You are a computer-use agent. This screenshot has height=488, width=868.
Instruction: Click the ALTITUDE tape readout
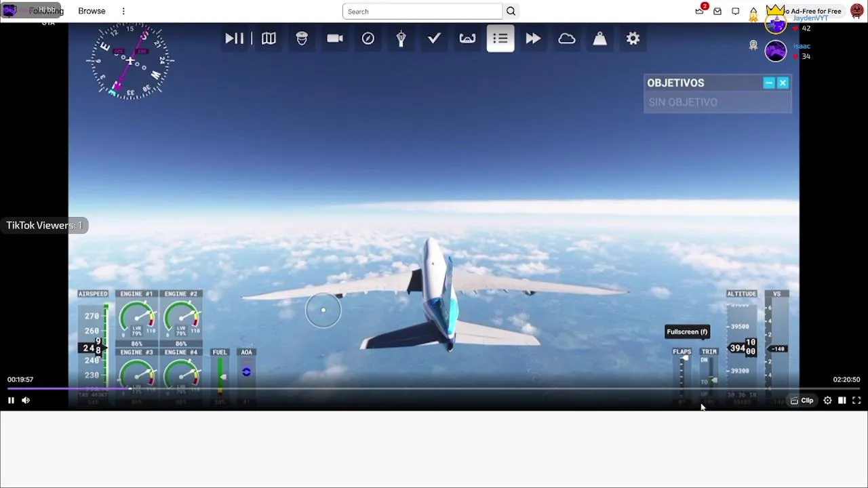point(742,348)
